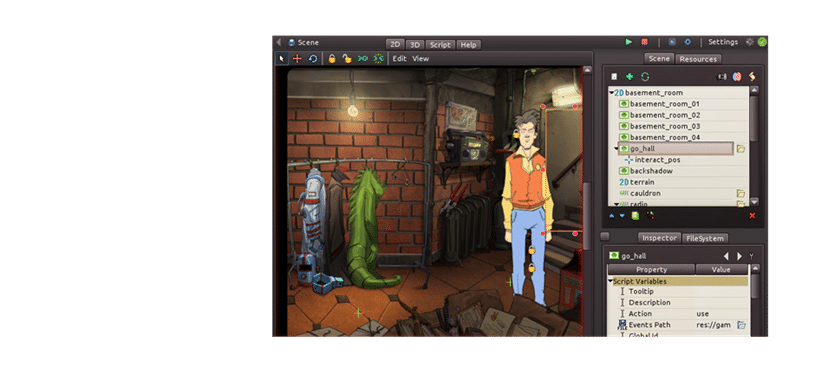Open the Settings menu

pyautogui.click(x=723, y=42)
